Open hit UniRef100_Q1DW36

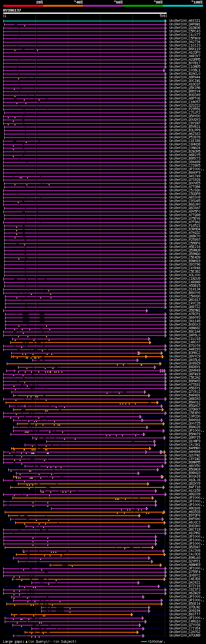point(185,28)
